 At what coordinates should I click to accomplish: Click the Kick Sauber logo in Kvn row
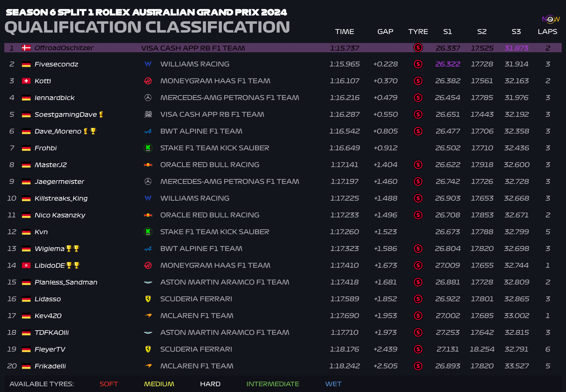[148, 232]
